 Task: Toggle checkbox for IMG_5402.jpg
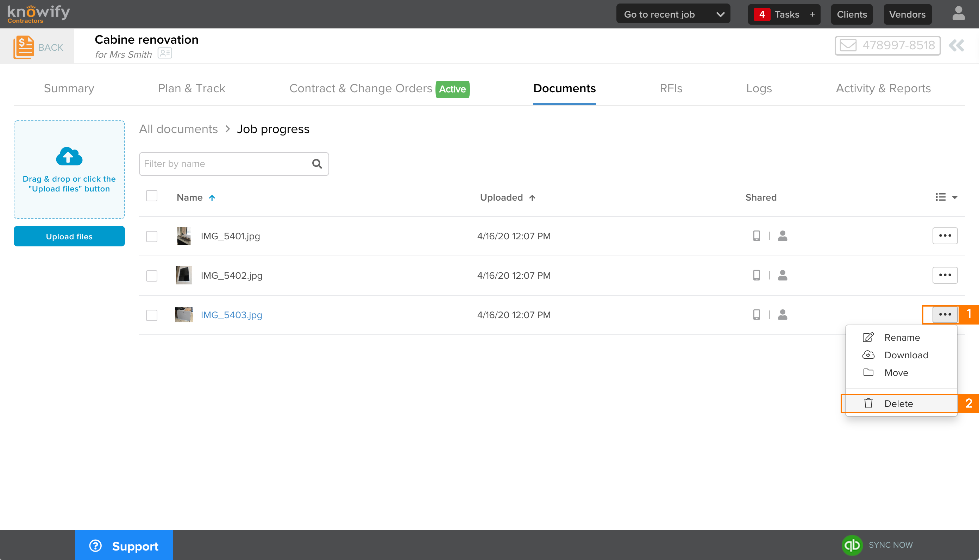tap(151, 276)
